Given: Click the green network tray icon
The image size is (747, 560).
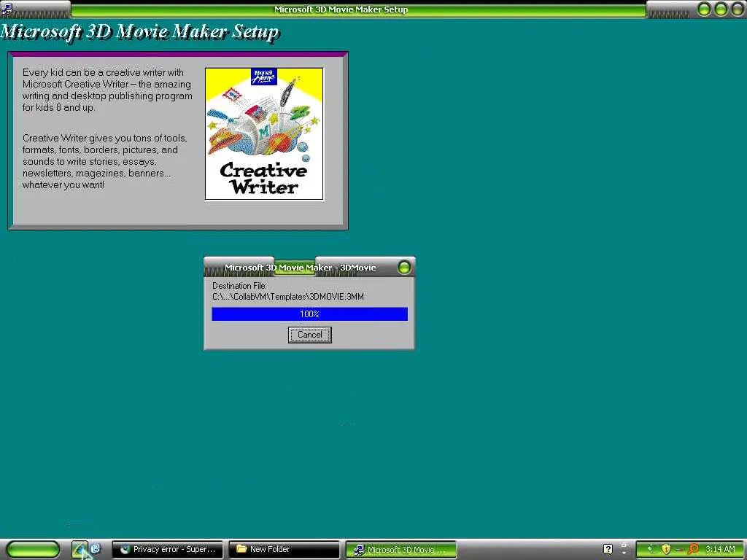Looking at the screenshot, I should click(650, 549).
